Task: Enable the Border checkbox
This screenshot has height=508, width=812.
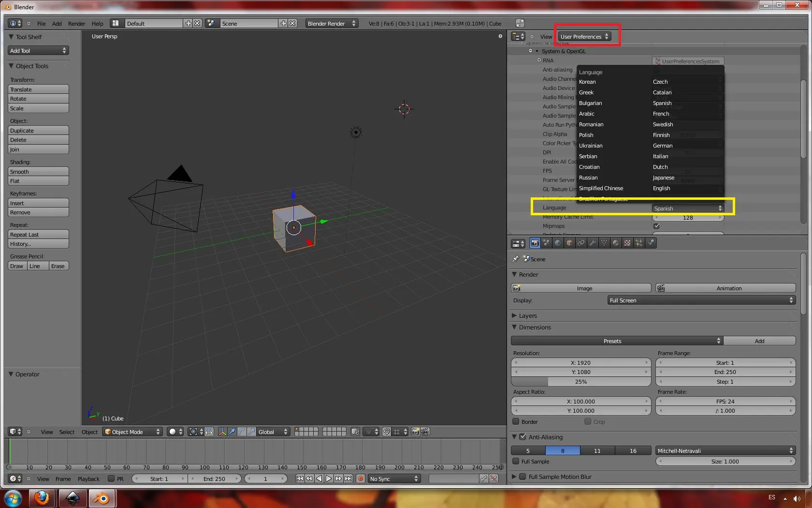Action: point(516,421)
